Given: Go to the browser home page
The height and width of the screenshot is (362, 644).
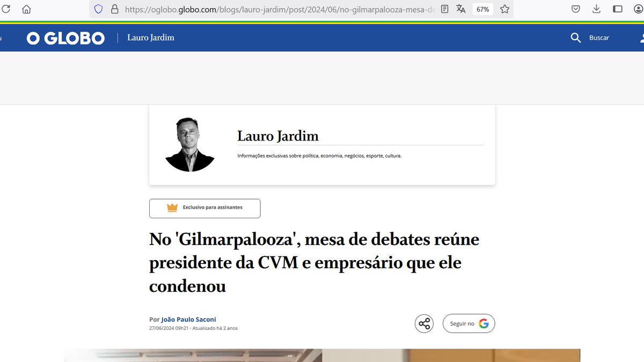Looking at the screenshot, I should [x=26, y=9].
